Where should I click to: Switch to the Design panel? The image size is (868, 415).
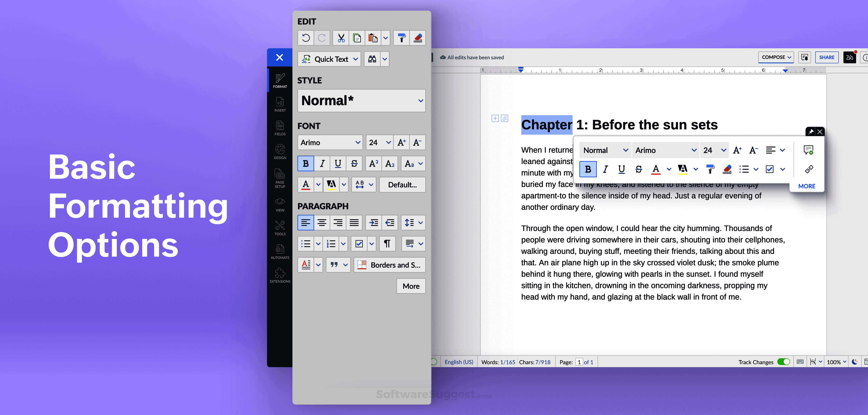click(280, 151)
